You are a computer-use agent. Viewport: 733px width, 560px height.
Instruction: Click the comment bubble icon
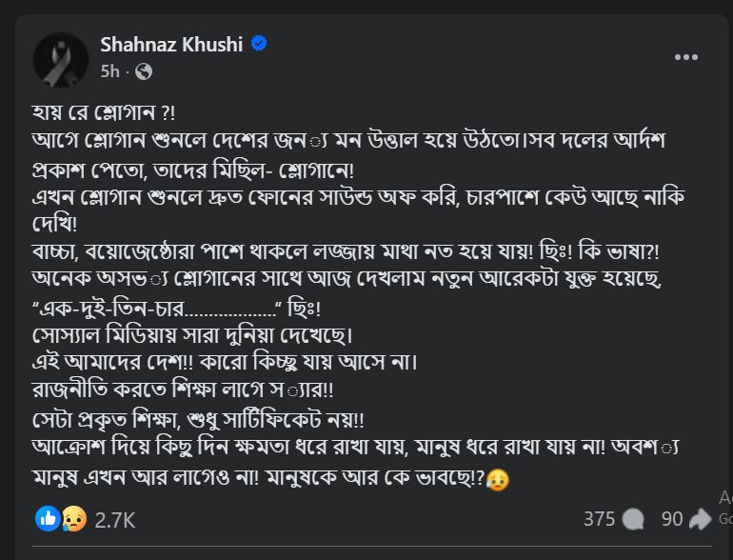click(634, 519)
